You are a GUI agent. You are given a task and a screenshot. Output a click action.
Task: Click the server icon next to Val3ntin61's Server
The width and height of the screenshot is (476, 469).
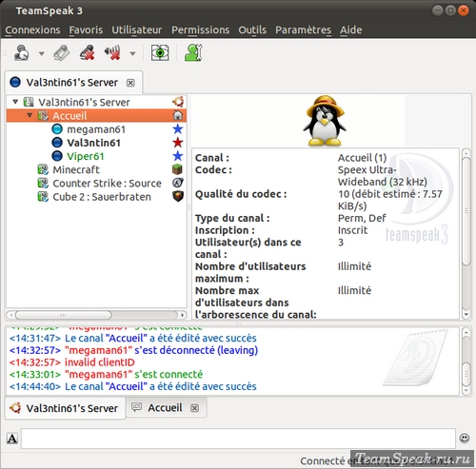pyautogui.click(x=29, y=102)
